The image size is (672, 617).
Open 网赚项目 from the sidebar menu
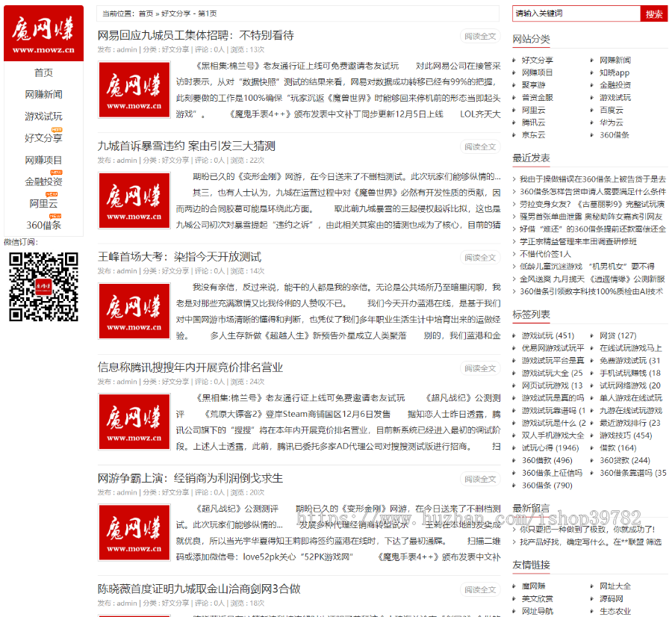pyautogui.click(x=44, y=160)
